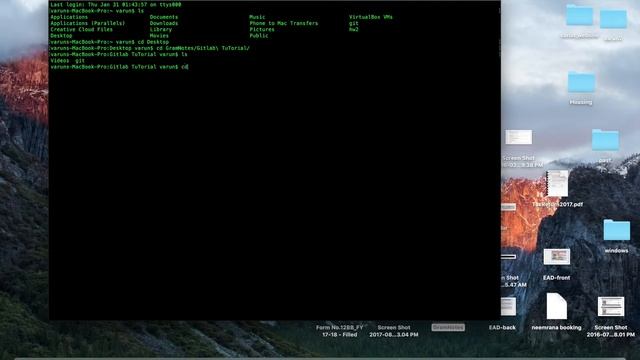Select the GramNotes label on desktop
The width and height of the screenshot is (640, 360).
click(x=448, y=327)
